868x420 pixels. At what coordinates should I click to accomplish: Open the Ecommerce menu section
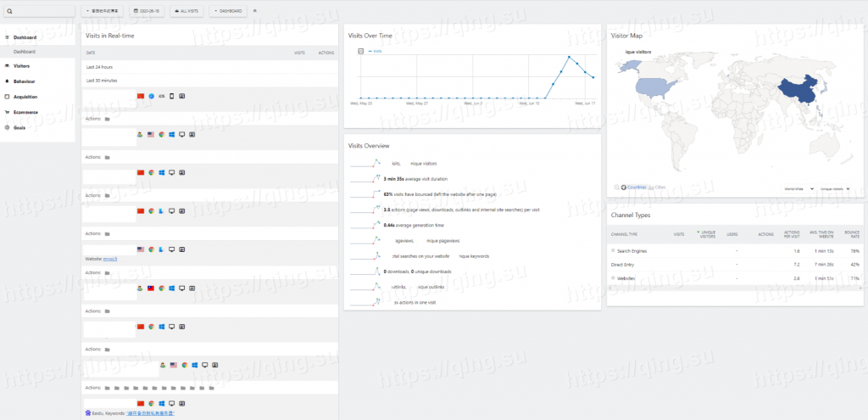[x=25, y=112]
